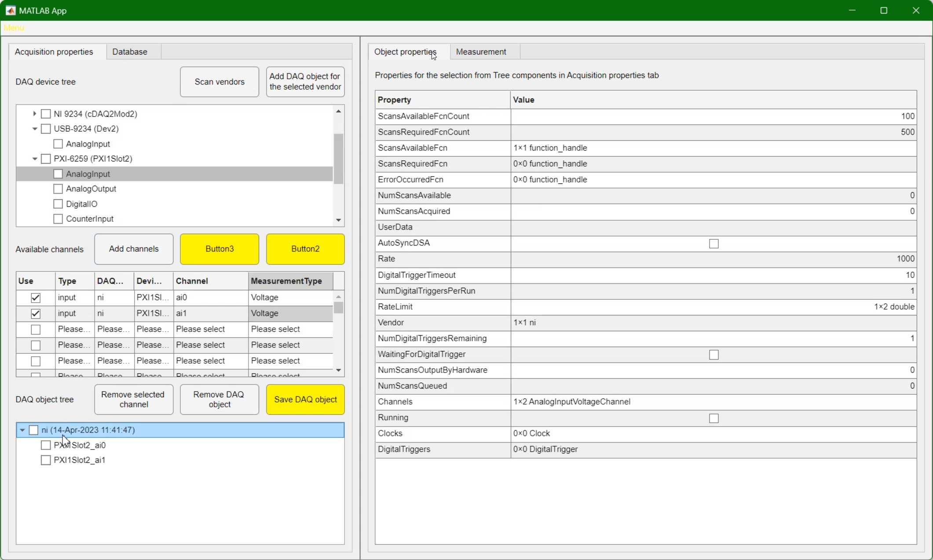The image size is (933, 560).
Task: Collapse the USB-9234 (Dev2) node
Action: point(34,129)
